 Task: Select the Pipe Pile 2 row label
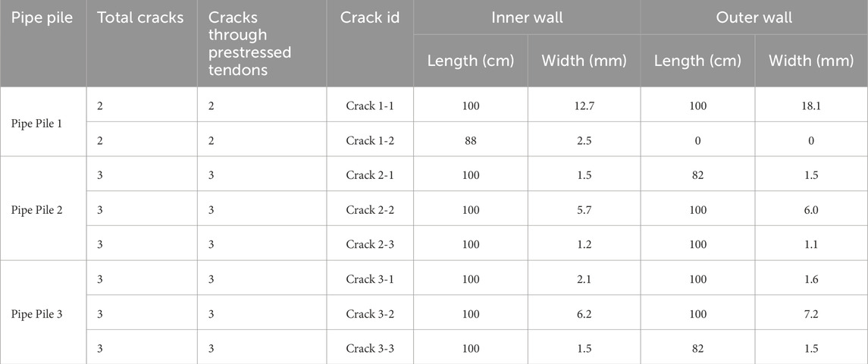point(42,210)
